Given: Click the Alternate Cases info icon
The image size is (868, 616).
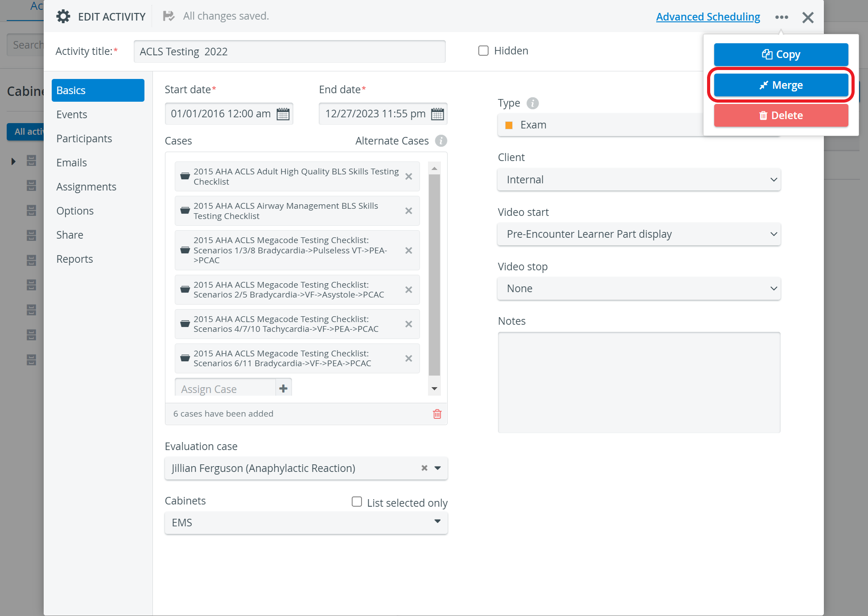Looking at the screenshot, I should (441, 141).
